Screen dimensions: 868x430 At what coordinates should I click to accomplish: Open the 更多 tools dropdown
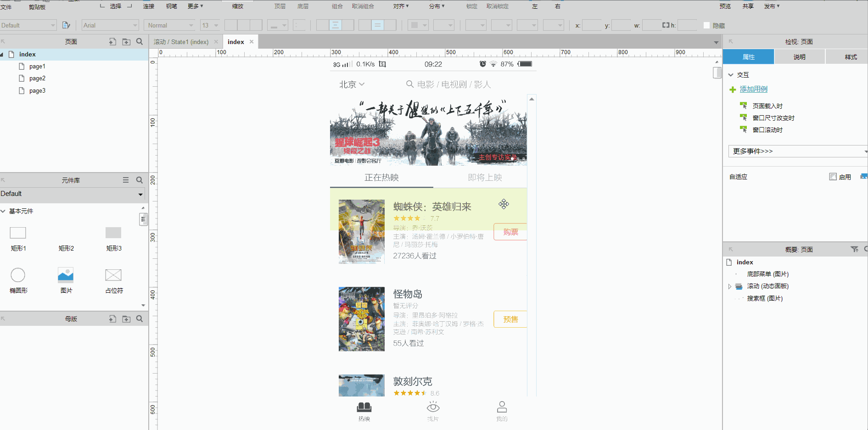(x=195, y=6)
